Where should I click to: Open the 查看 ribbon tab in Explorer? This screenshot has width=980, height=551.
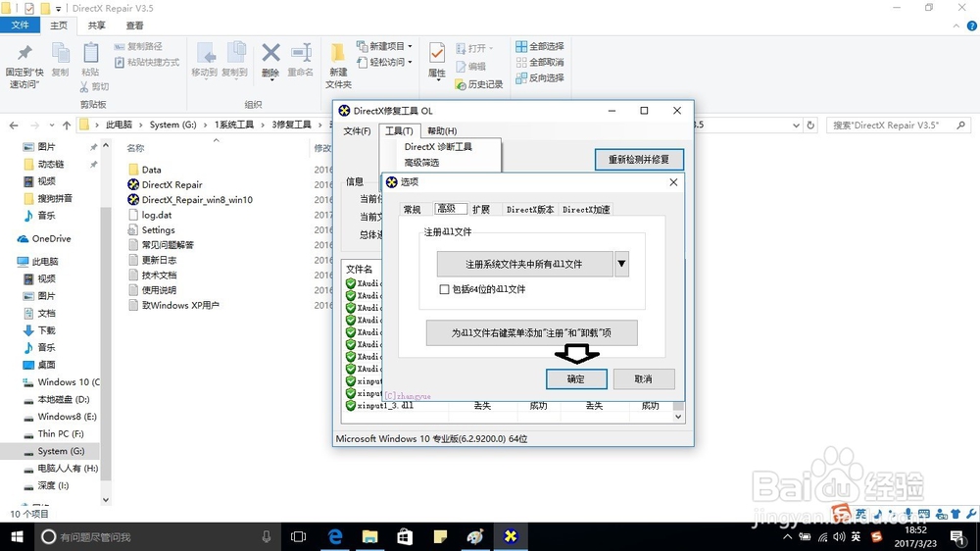134,25
